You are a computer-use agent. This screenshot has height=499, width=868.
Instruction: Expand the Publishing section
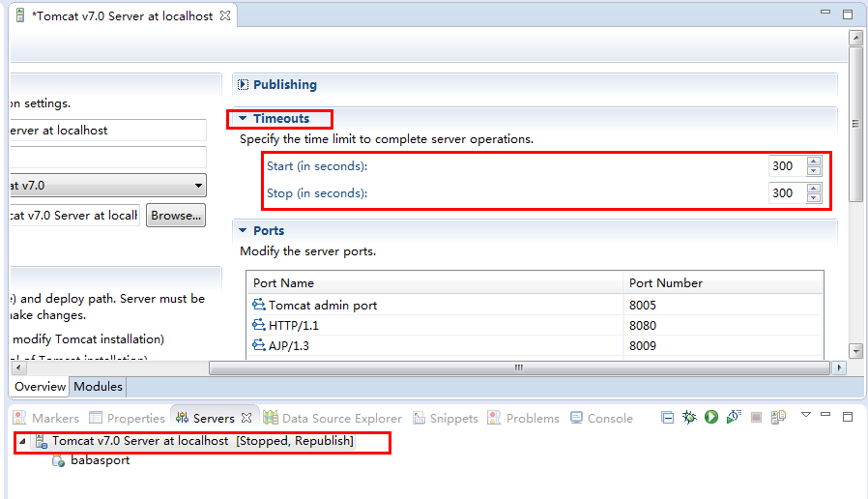[243, 85]
